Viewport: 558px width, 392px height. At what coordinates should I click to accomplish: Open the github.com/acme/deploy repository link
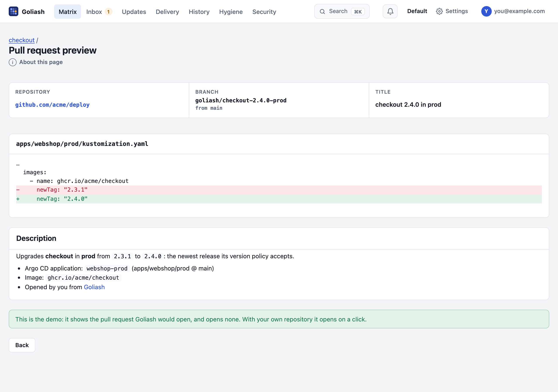point(53,105)
